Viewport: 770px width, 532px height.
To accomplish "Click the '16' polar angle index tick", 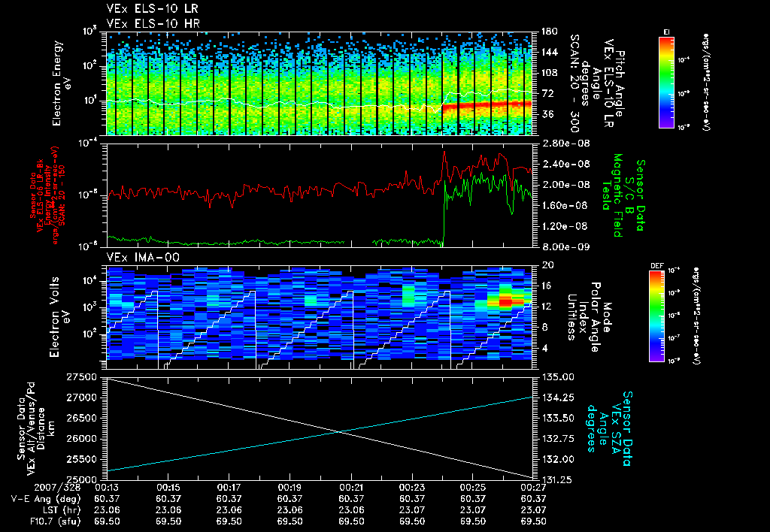I will pos(547,286).
